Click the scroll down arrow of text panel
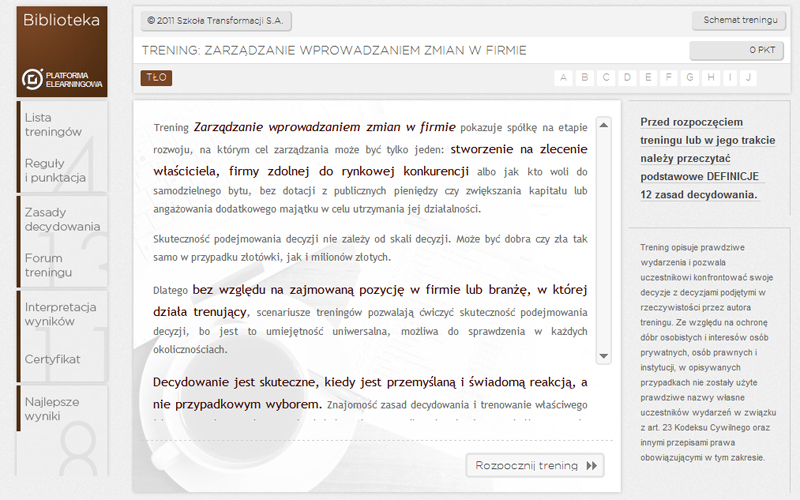 point(604,356)
